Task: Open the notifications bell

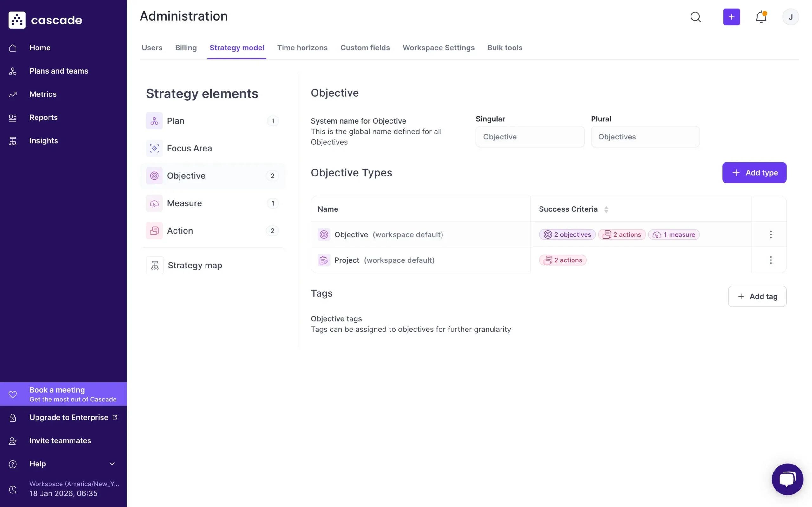Action: click(x=761, y=17)
